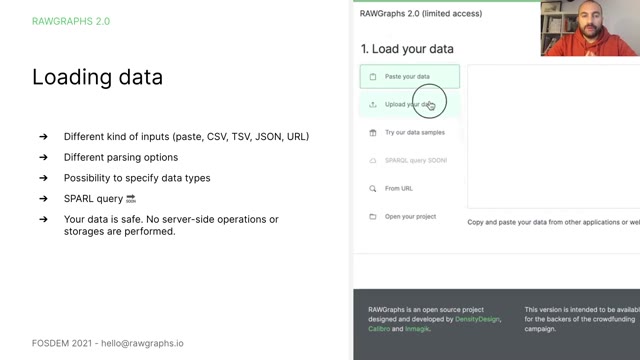The height and width of the screenshot is (360, 640).
Task: Click the 'SPARL query' bullet text
Action: click(x=93, y=199)
